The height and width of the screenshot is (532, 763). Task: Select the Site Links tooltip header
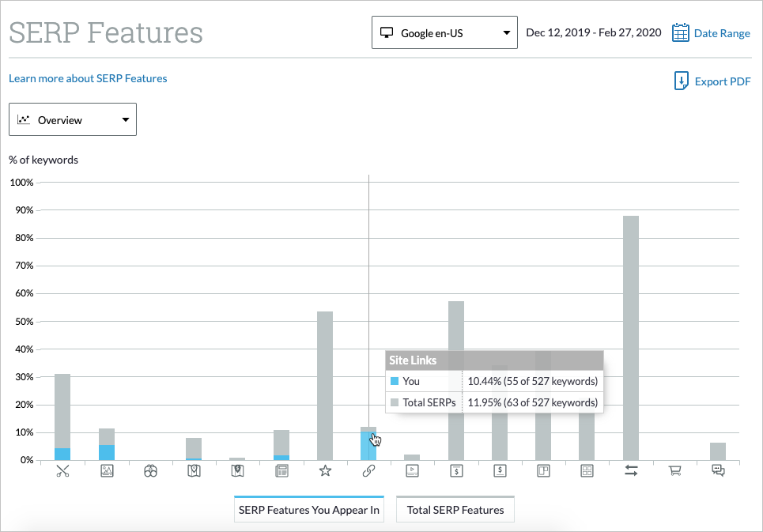412,360
